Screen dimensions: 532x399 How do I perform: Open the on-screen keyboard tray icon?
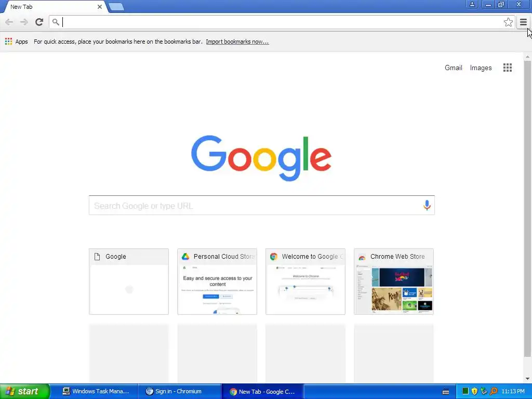(446, 392)
